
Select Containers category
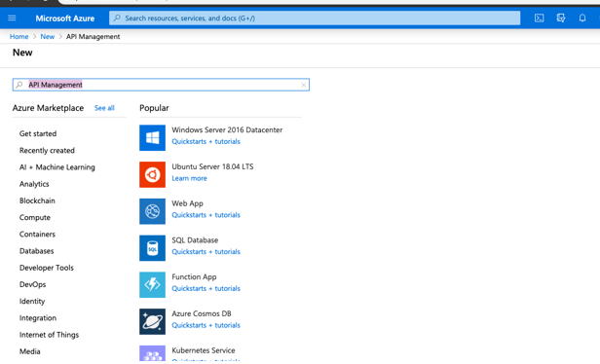tap(37, 235)
